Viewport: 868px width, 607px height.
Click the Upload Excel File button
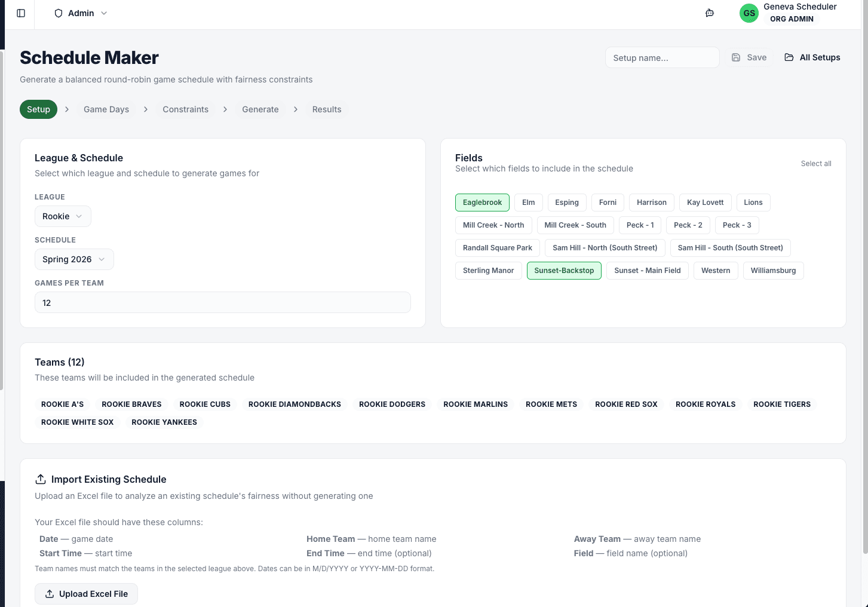[86, 594]
